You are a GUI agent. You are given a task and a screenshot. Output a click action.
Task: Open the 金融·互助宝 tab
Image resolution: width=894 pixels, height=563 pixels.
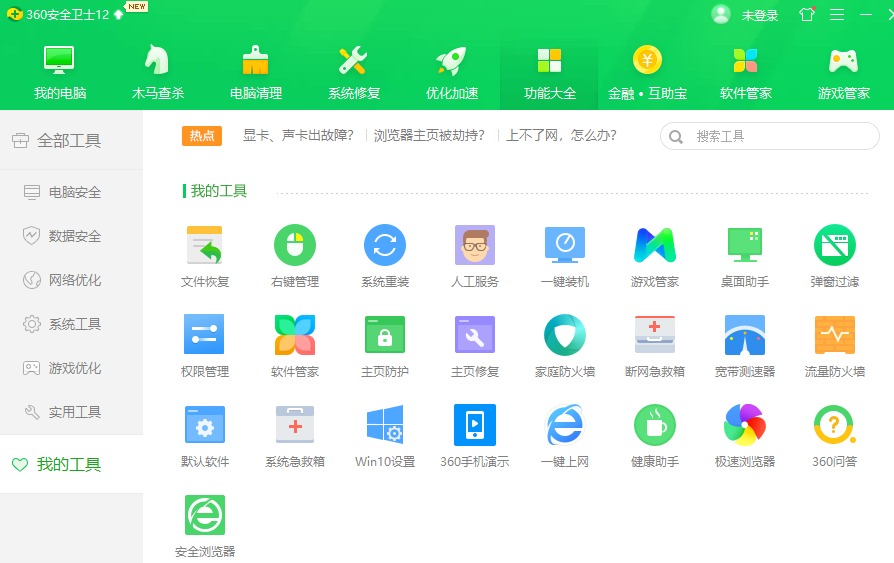point(648,72)
